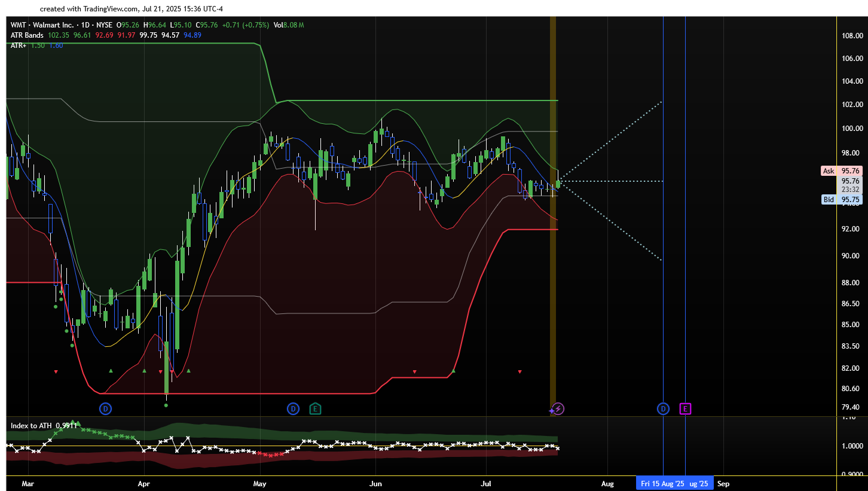Click the blue ATR+ value 1.60

coord(56,45)
